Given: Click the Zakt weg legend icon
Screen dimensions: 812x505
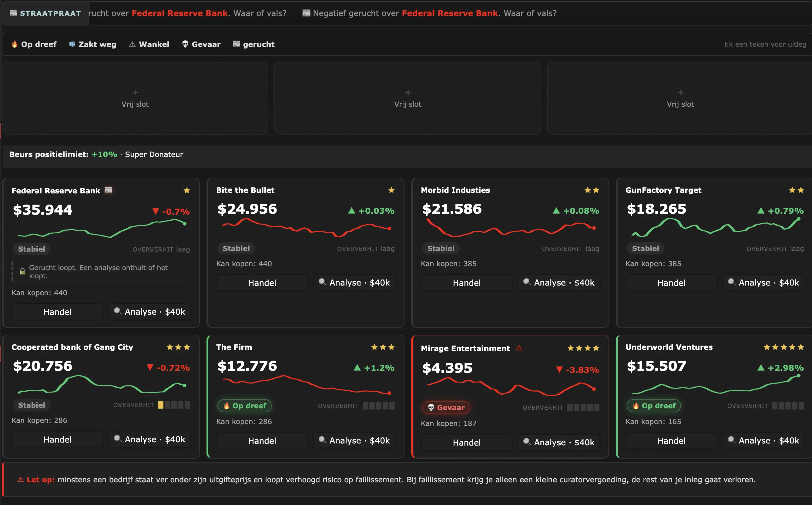Looking at the screenshot, I should 72,44.
